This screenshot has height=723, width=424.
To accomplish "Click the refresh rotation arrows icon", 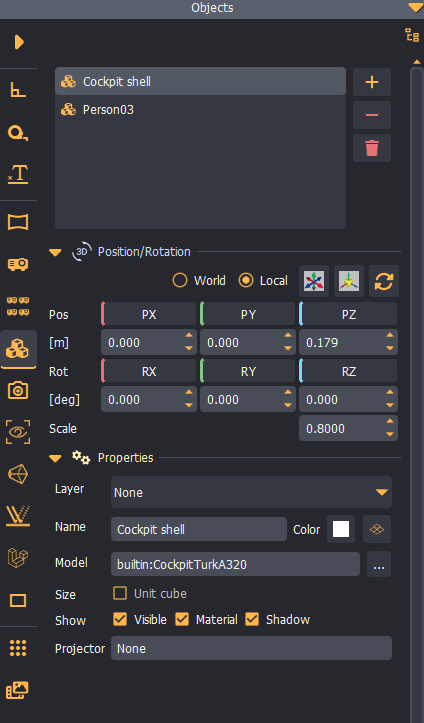I will coord(384,281).
